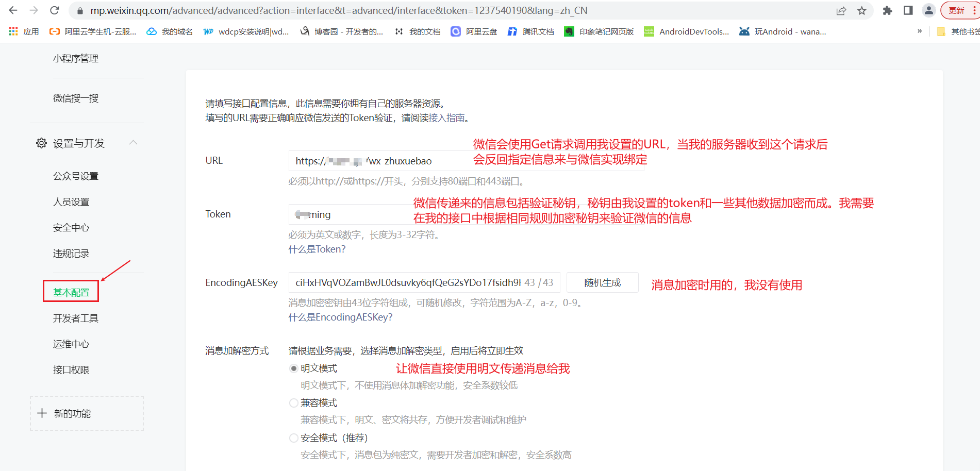The width and height of the screenshot is (980, 471).
Task: Open the 小程序管理 sidebar item
Action: (75, 58)
